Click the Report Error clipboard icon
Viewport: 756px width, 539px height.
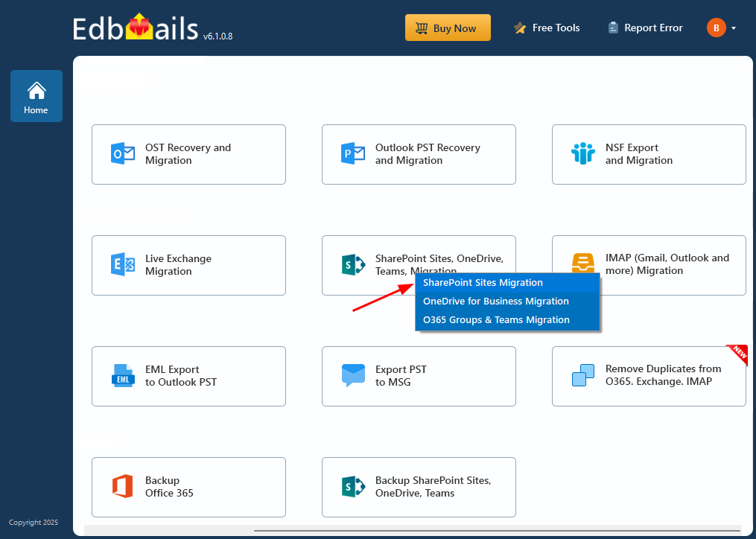click(613, 28)
